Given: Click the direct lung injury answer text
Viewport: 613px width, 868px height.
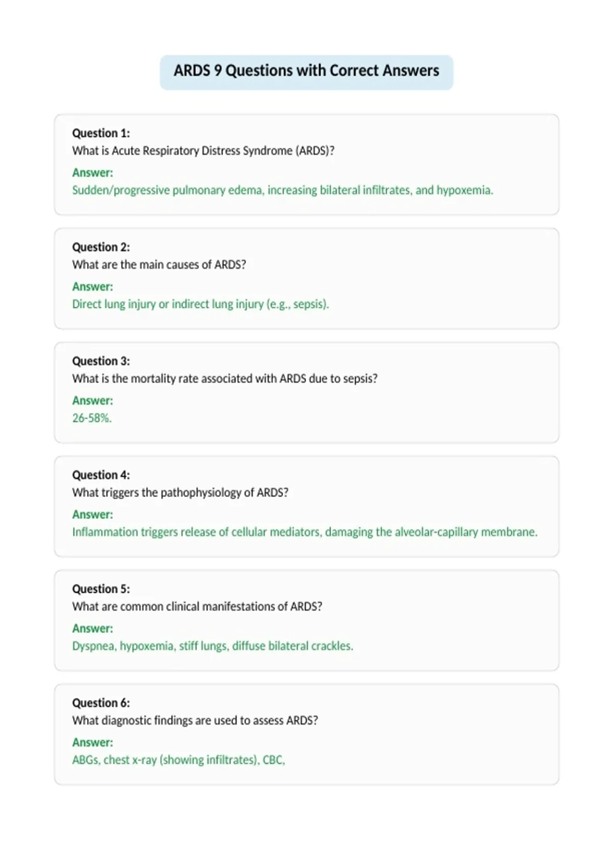Looking at the screenshot, I should coord(200,304).
